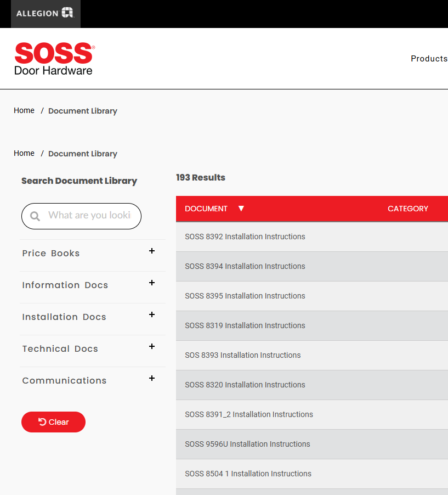Expand Communications with plus icon
448x495 pixels.
coord(152,378)
